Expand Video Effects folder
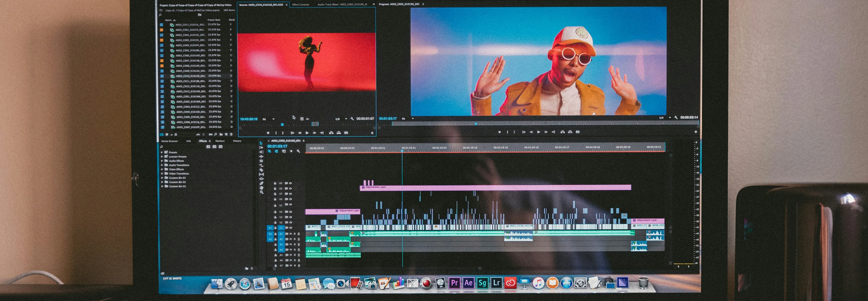Screen dimensions: 868x301 point(162,169)
